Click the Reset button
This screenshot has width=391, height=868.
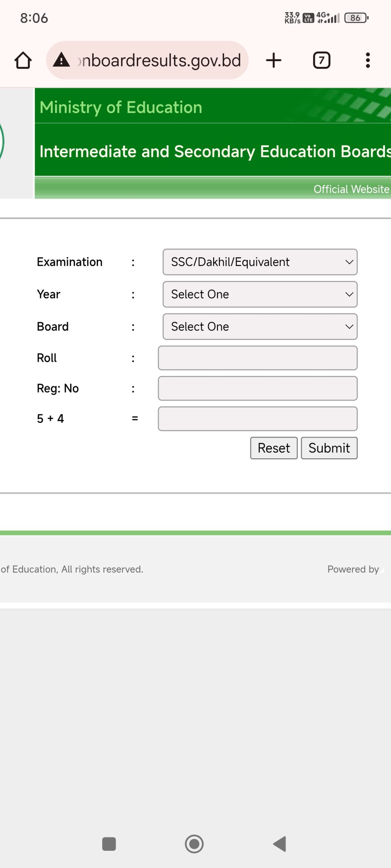pos(274,448)
